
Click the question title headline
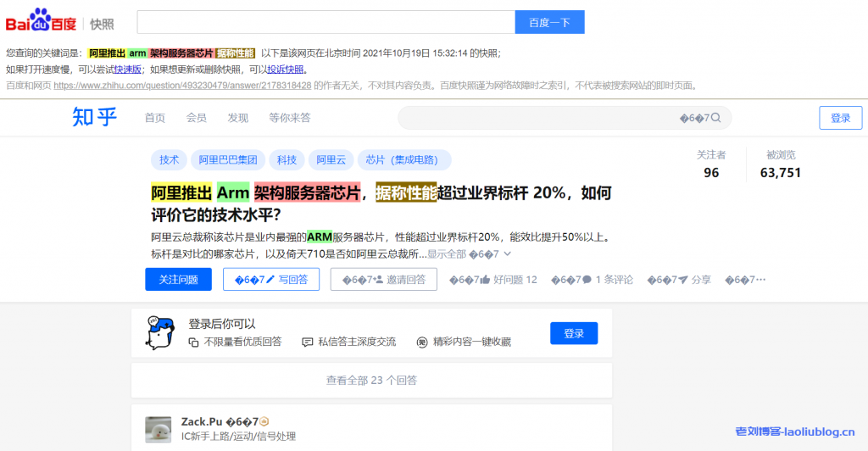[x=381, y=203]
